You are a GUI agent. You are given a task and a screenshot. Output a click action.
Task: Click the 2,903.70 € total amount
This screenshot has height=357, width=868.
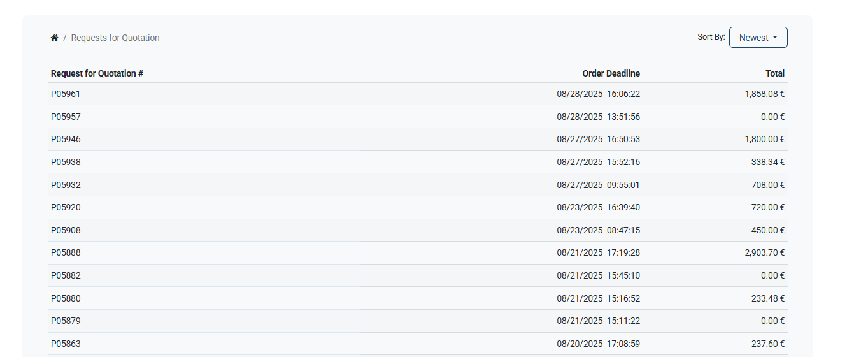tap(764, 252)
